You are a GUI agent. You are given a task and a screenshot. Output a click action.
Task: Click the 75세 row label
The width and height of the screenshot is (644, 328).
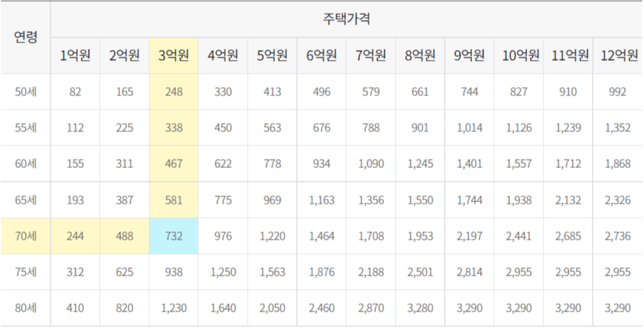[x=25, y=272]
